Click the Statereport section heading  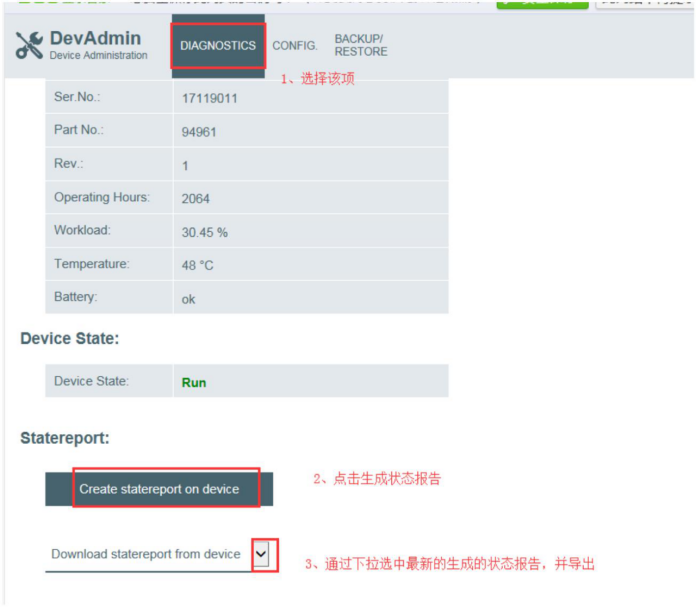click(65, 438)
